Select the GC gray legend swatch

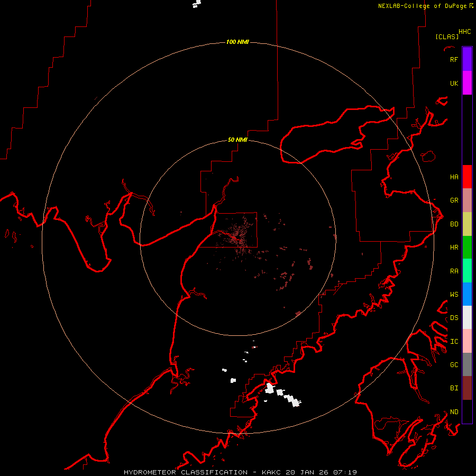(467, 364)
